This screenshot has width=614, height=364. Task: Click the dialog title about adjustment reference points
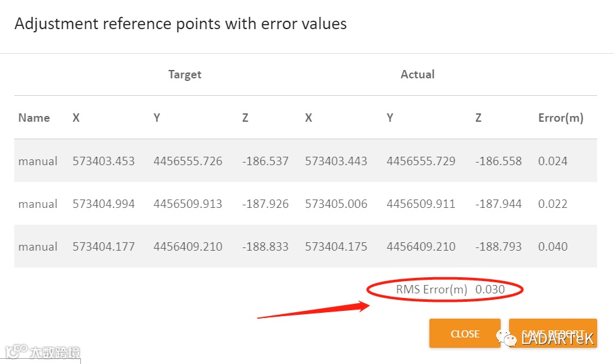[181, 24]
